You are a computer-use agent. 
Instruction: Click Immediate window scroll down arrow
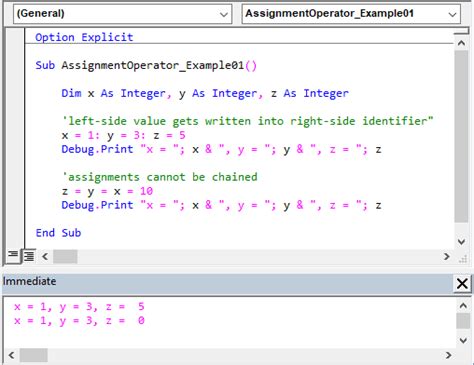pos(463,340)
